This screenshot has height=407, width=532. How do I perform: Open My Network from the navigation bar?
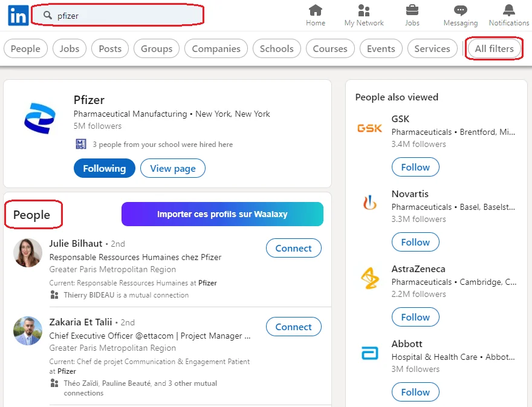364,16
